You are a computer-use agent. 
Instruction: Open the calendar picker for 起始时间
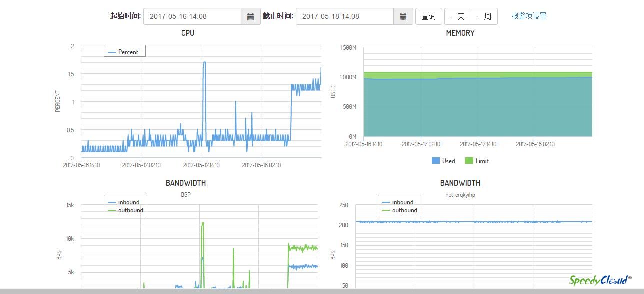point(251,16)
